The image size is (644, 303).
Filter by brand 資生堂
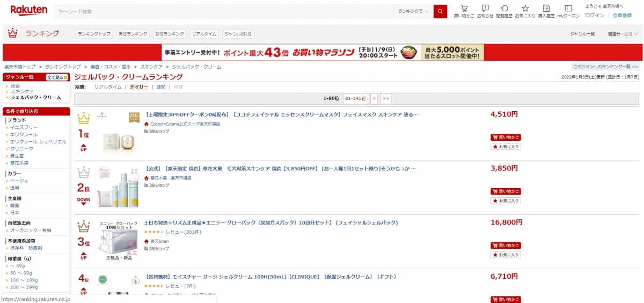point(17,155)
